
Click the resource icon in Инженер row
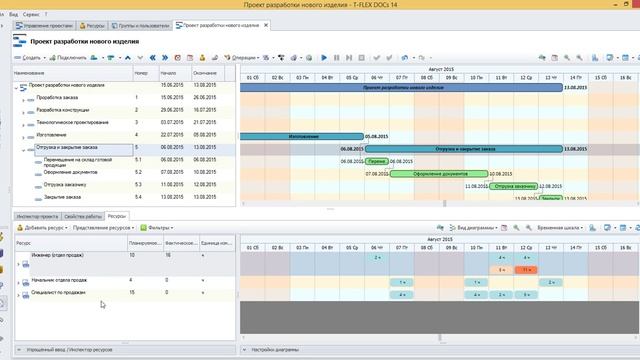tap(26, 264)
